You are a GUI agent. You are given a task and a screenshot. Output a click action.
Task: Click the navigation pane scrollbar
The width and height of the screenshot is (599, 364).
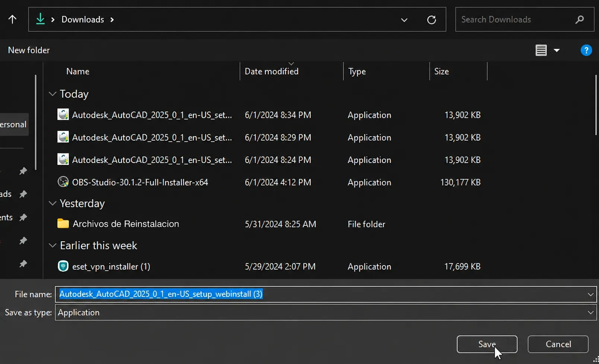coord(36,122)
